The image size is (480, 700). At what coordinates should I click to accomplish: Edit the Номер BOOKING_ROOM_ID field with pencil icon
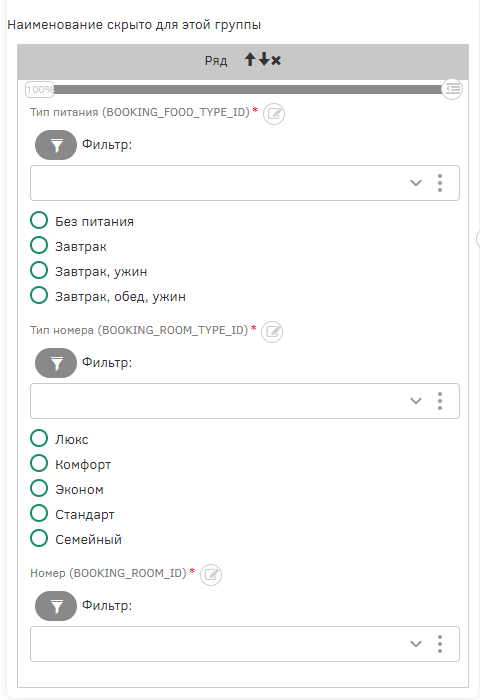211,575
